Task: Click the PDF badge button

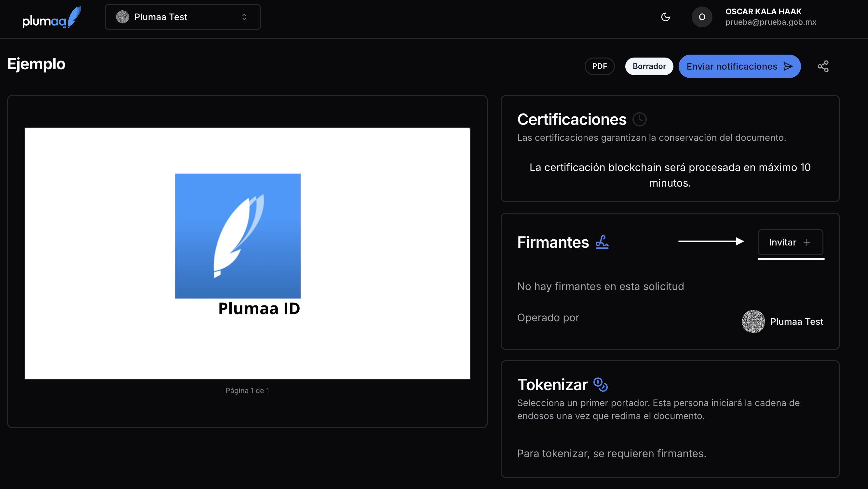Action: pos(600,66)
